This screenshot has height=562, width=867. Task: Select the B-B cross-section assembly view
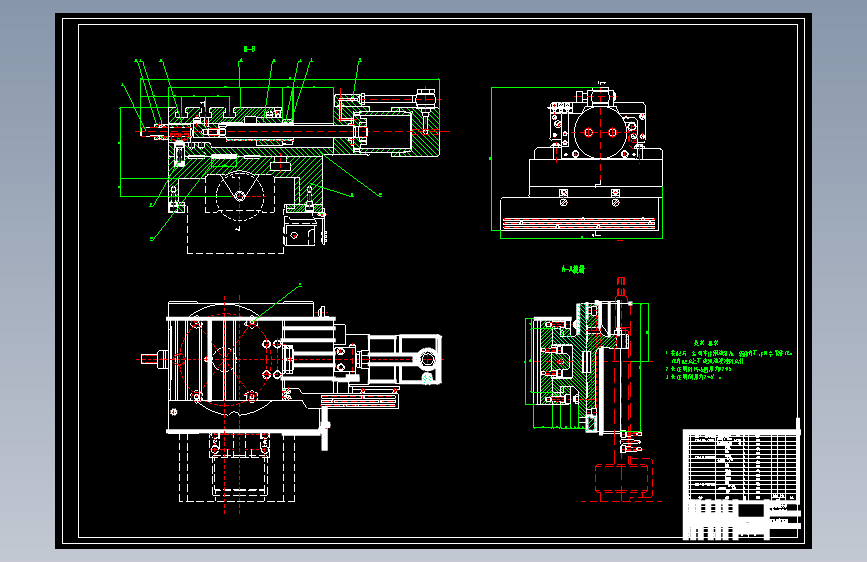285,156
